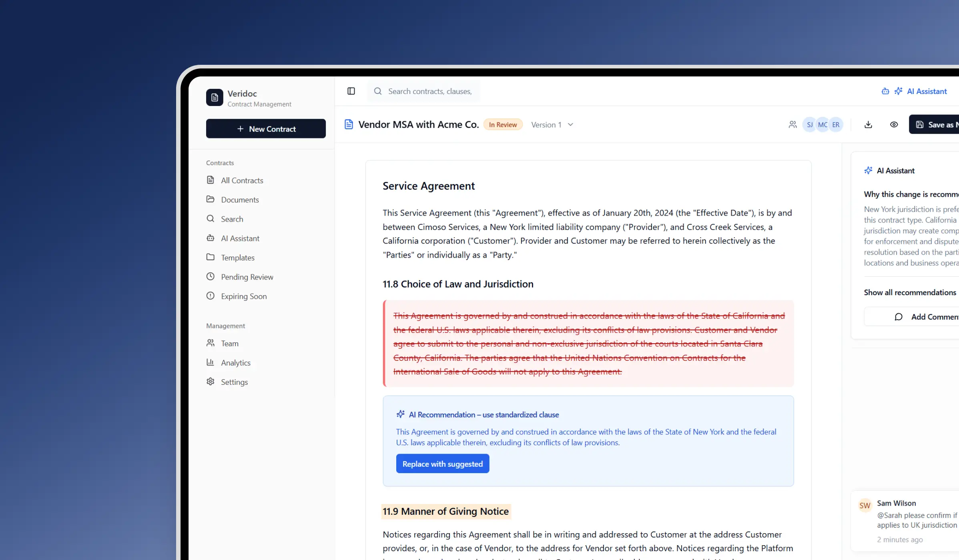Click the robot icon next to AI Assistant header
Viewport: 959px width, 560px height.
(885, 91)
